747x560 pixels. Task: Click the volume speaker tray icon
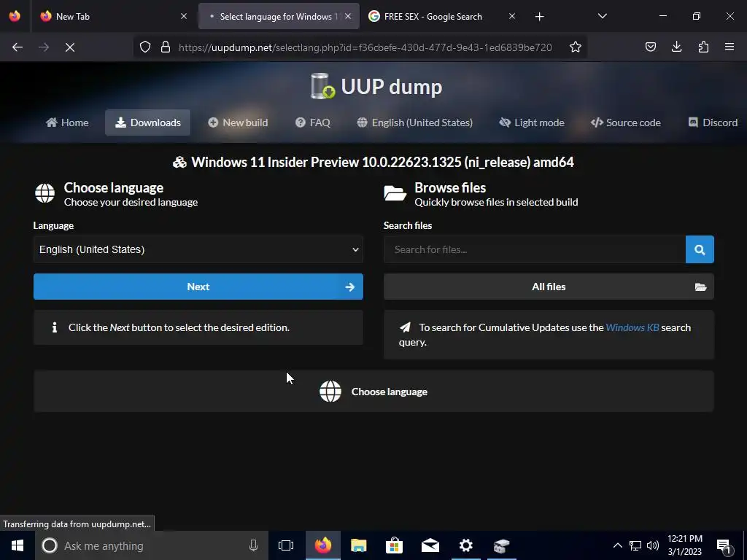[x=653, y=545]
